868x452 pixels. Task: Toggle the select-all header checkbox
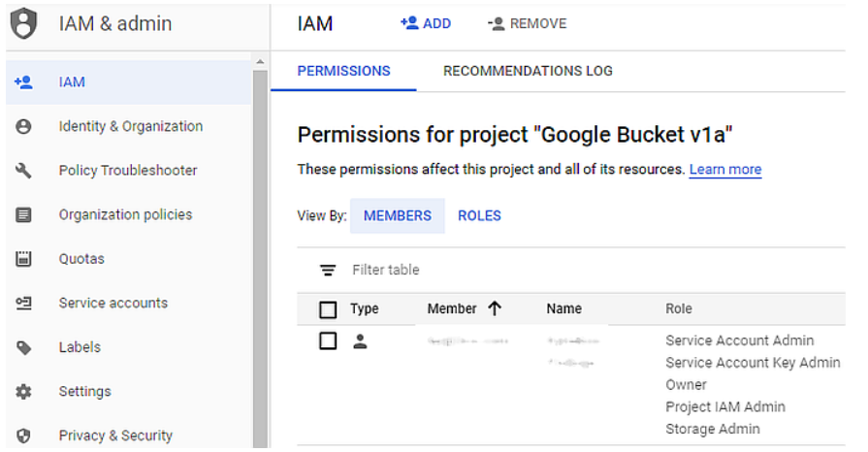[x=328, y=309]
